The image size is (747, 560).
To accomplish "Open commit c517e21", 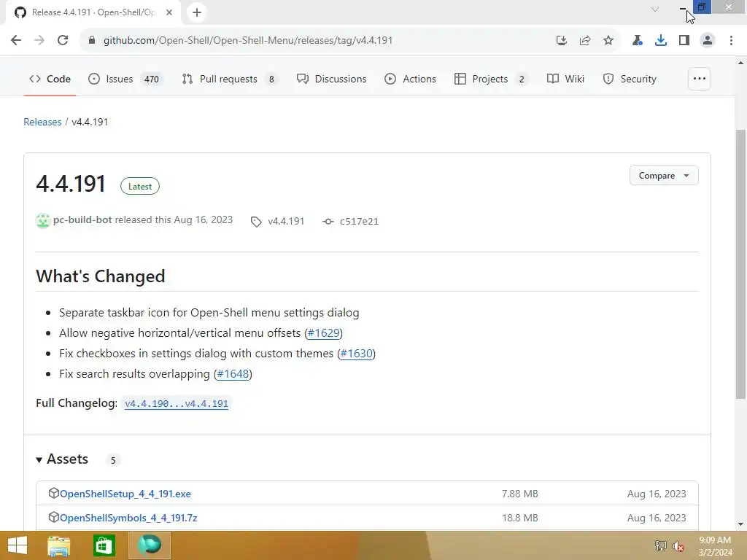I will pos(359,222).
